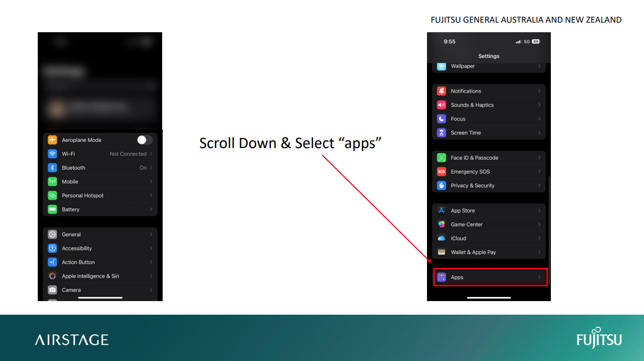Image resolution: width=644 pixels, height=361 pixels.
Task: Tap the home indicator bar in left phone
Action: coord(100,298)
